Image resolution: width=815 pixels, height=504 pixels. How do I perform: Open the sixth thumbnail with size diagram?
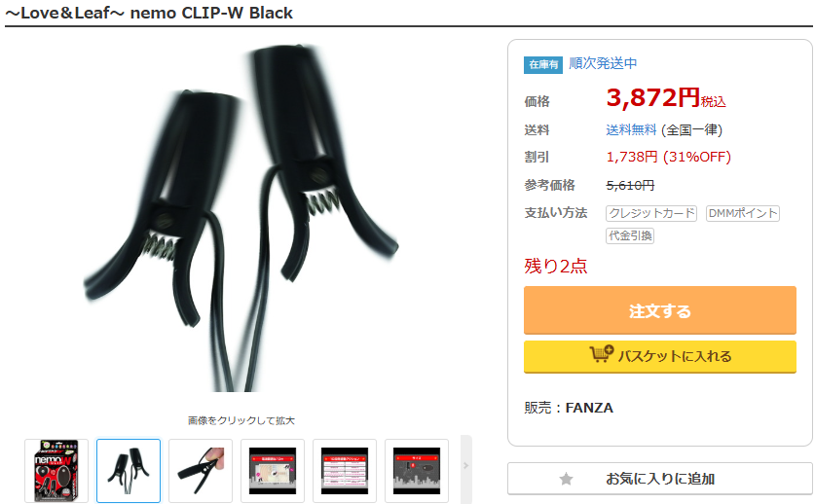pyautogui.click(x=417, y=471)
